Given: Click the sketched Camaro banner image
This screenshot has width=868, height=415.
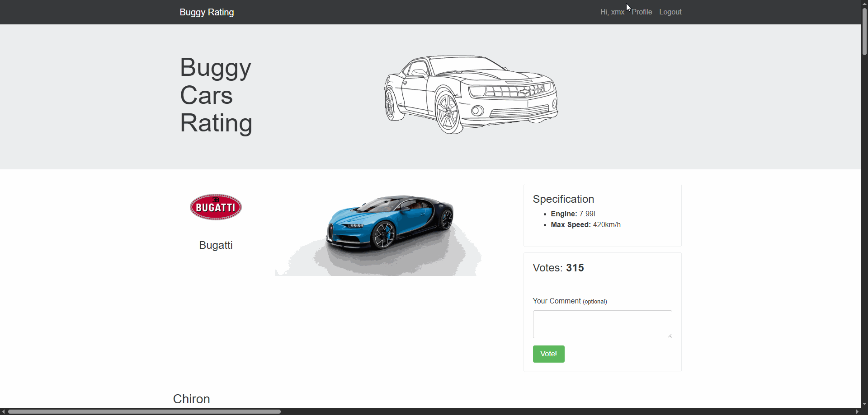Looking at the screenshot, I should (x=471, y=95).
